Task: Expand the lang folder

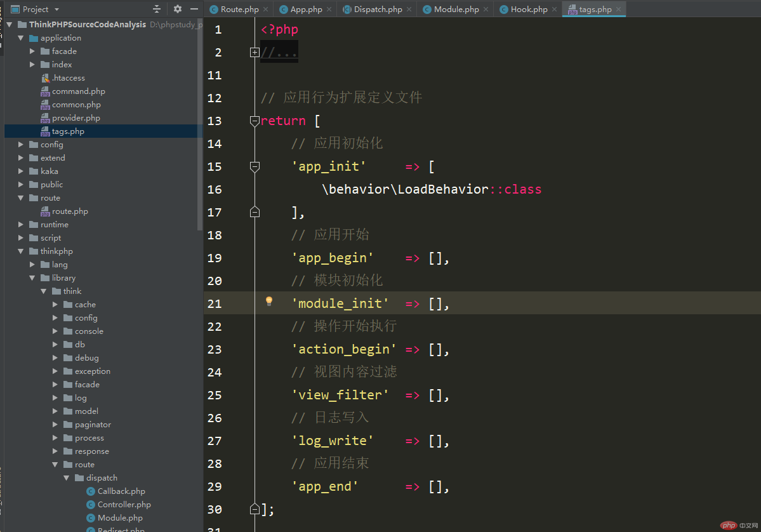Action: 32,265
